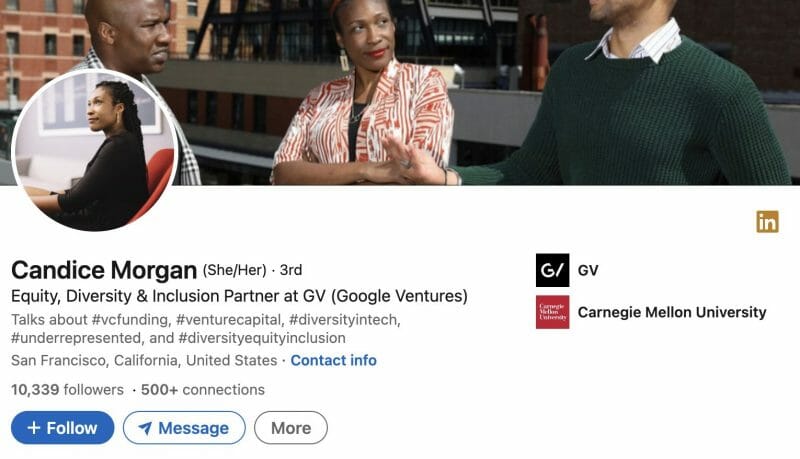Viewport: 800px width, 459px height.
Task: Click the #venturecapital hashtag
Action: point(229,320)
